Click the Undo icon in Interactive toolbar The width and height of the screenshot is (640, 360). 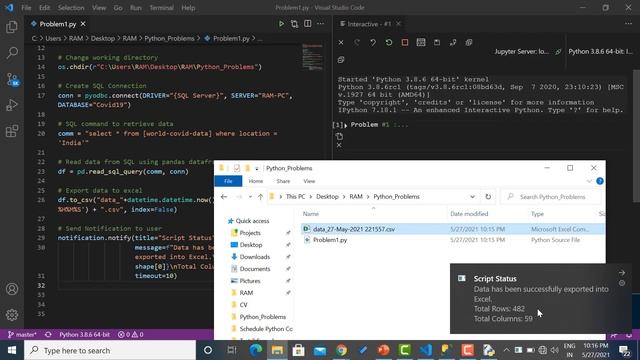pyautogui.click(x=373, y=42)
